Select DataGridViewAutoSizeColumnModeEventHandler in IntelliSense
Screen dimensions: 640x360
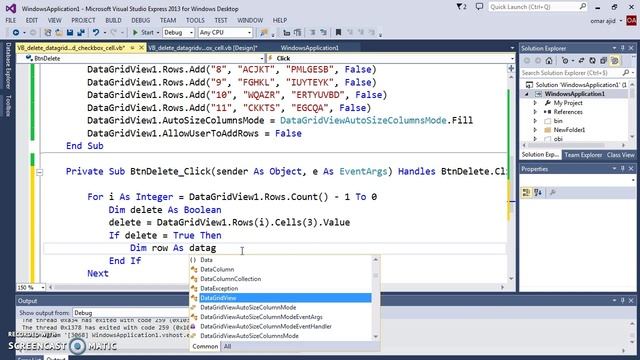point(266,327)
